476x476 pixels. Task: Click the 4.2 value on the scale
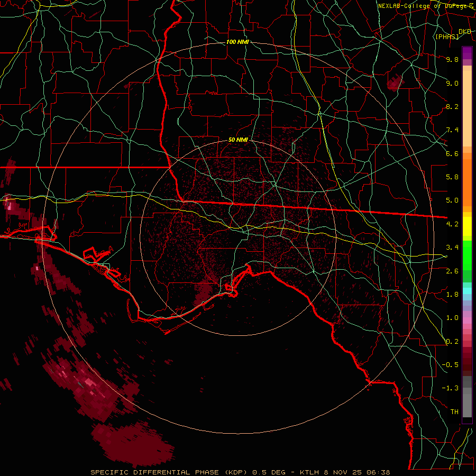point(452,224)
